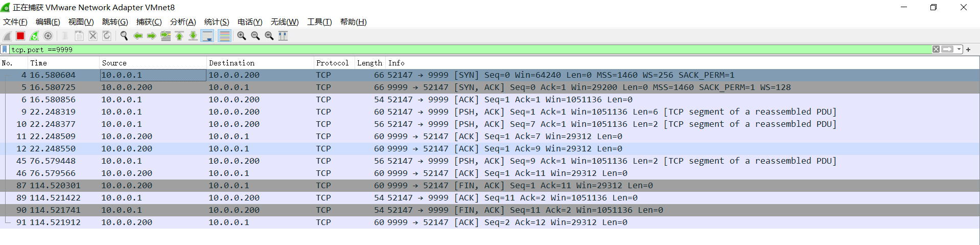Go forward to next packet arrow
980x245 pixels.
(x=152, y=36)
